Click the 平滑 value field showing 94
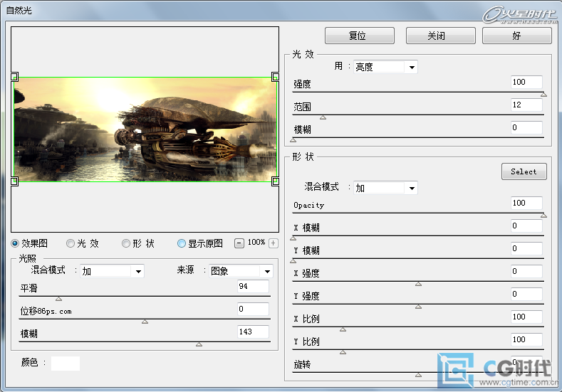The image size is (562, 392). click(x=253, y=287)
